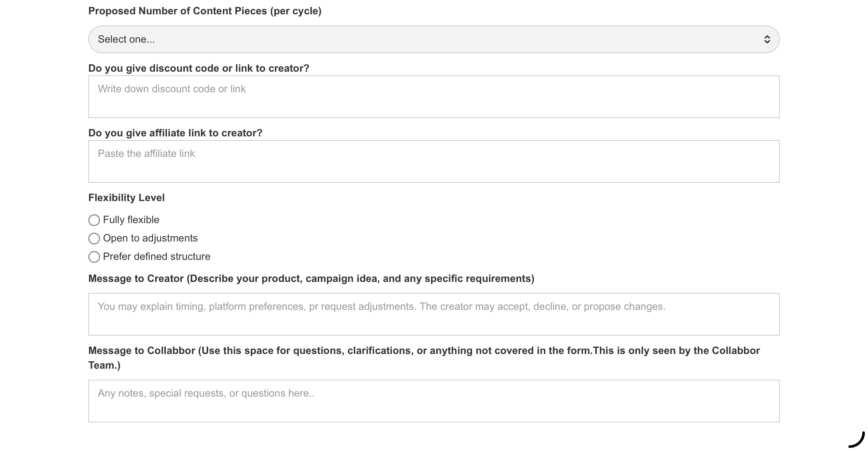The image size is (868, 451).
Task: Focus the discount code or link textarea
Action: pyautogui.click(x=433, y=97)
